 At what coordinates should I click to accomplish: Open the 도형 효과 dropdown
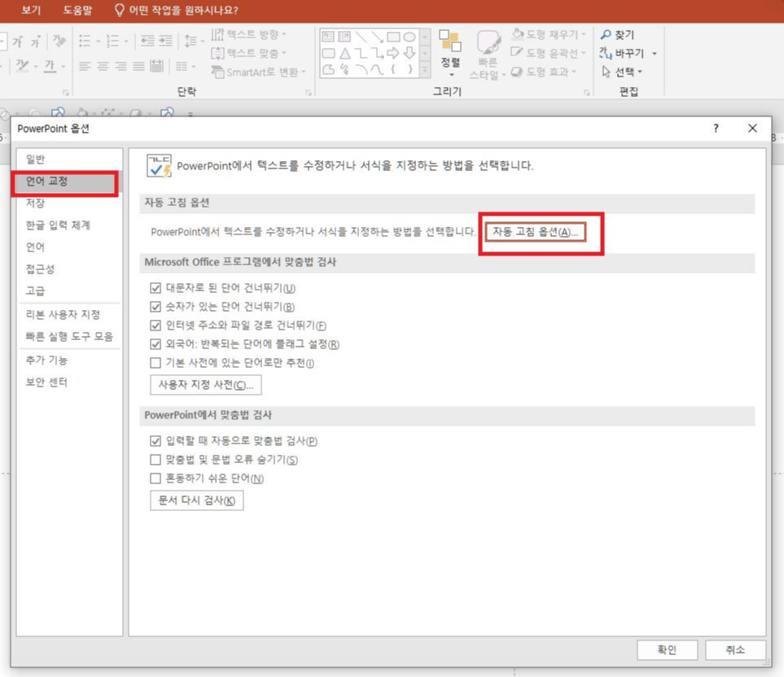coord(544,72)
